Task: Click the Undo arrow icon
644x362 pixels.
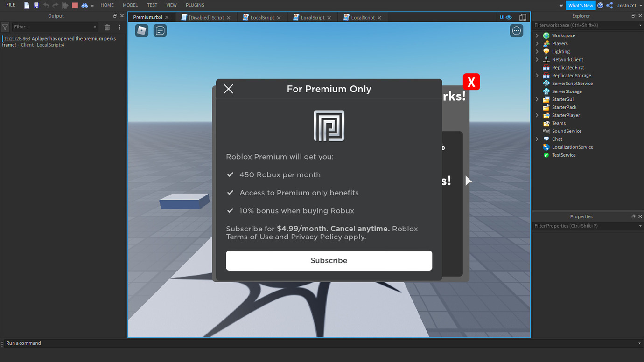Action: click(46, 5)
